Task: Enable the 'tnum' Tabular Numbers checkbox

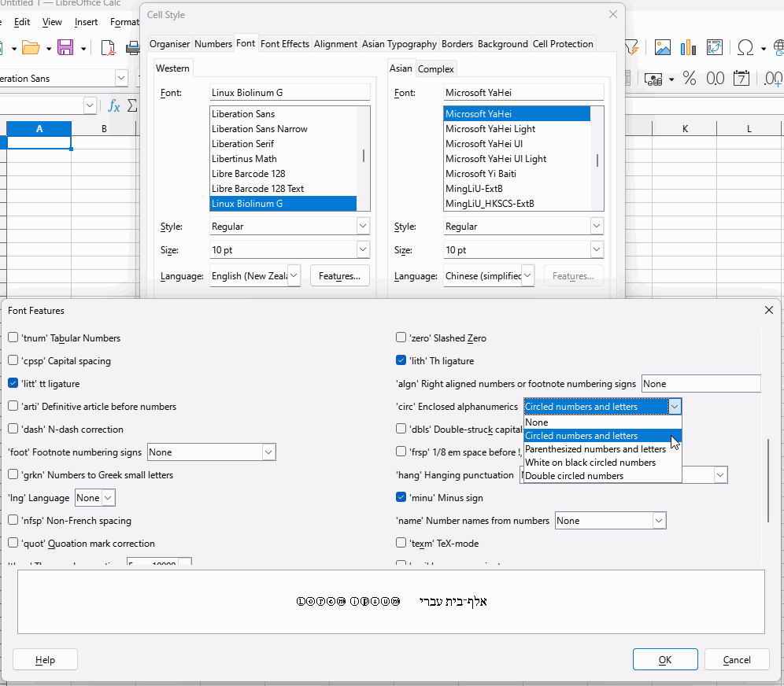Action: (13, 338)
